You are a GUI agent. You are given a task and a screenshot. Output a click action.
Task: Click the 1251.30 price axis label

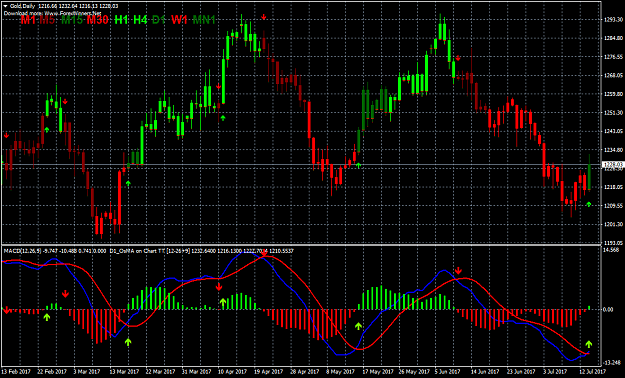tap(614, 113)
